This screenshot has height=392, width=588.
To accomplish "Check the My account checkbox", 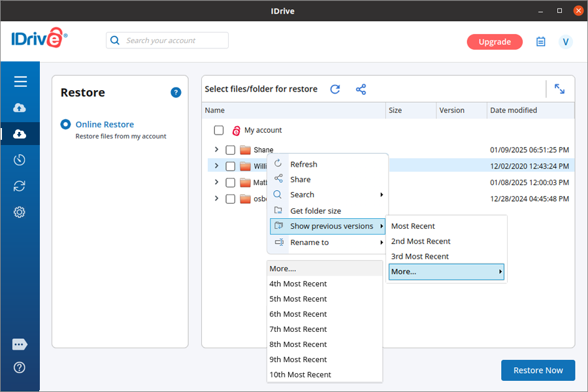I will (x=219, y=131).
